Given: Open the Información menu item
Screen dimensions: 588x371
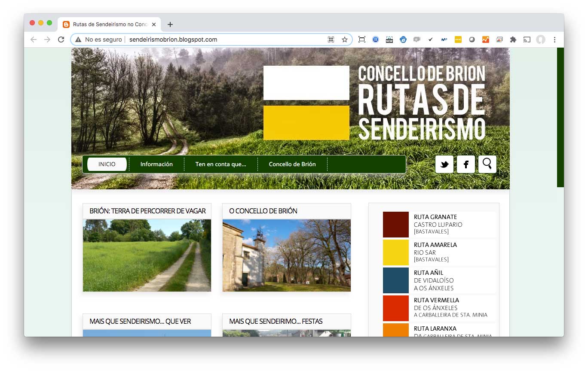Looking at the screenshot, I should pos(156,164).
